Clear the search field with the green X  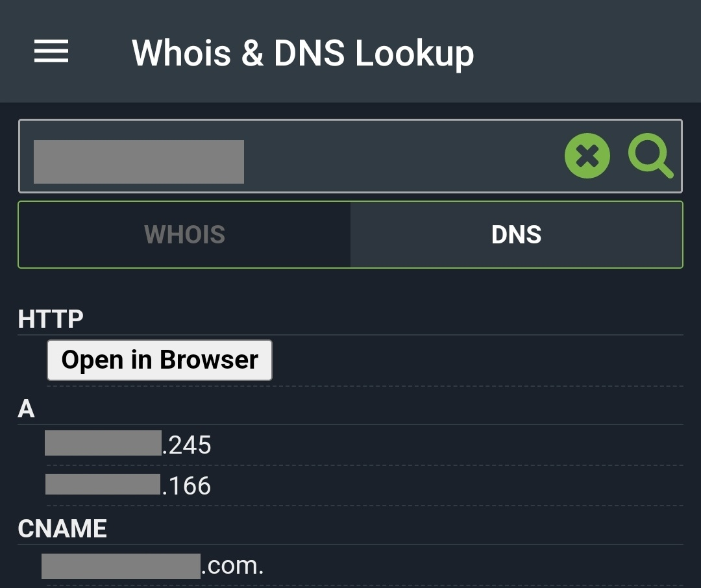[587, 156]
